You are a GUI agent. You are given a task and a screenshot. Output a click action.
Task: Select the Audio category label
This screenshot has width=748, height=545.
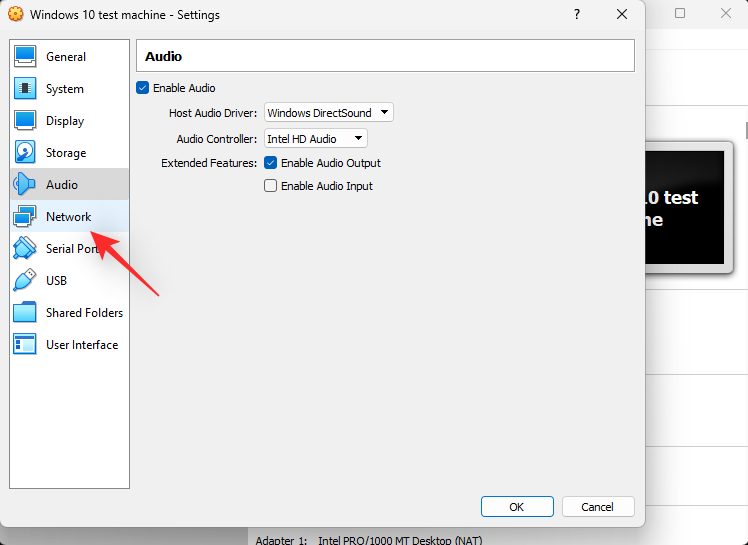(x=62, y=185)
